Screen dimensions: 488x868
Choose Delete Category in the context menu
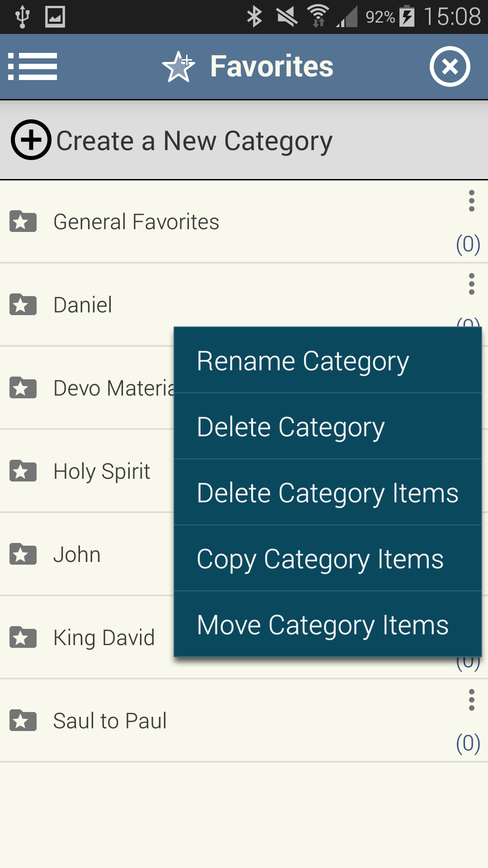point(291,427)
